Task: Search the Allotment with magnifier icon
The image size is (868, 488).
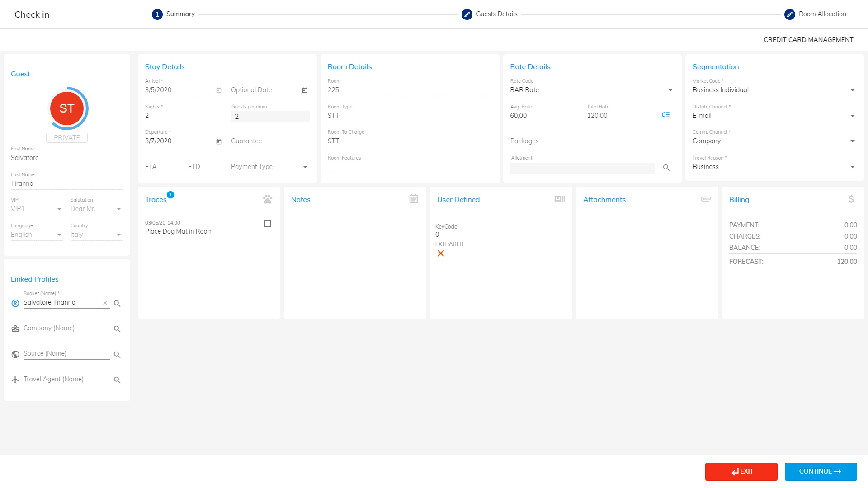Action: tap(666, 168)
